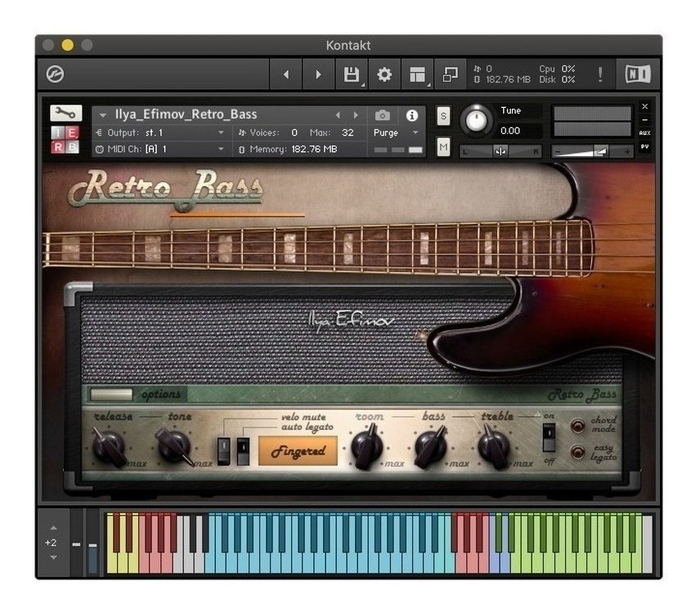Remove instrument with the X button
This screenshot has width=700, height=613.
tap(644, 106)
